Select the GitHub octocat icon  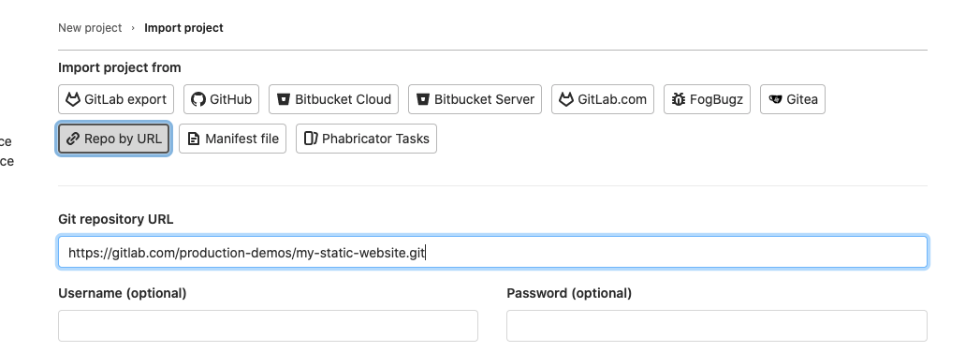(198, 99)
